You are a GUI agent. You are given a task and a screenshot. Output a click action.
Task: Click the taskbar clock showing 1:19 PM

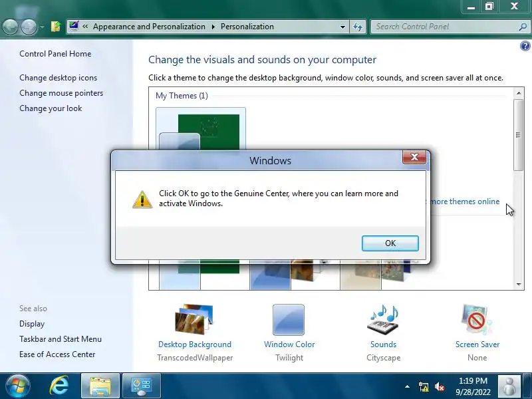click(473, 386)
